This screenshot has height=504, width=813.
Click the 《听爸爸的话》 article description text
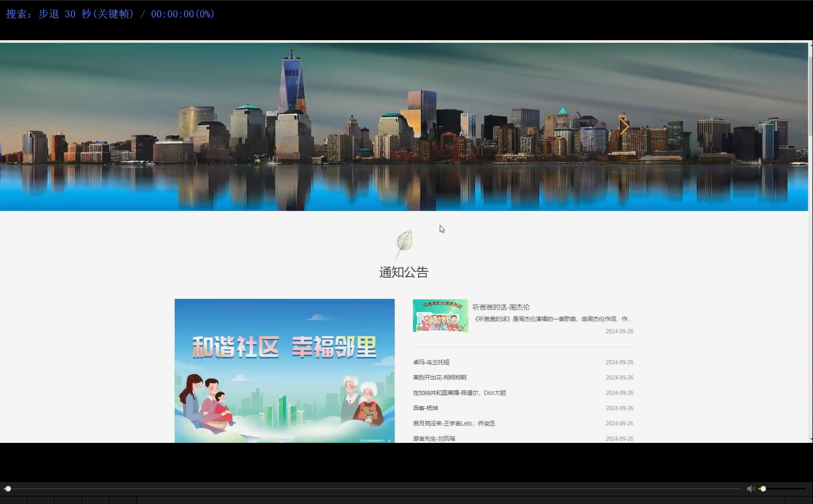[553, 319]
